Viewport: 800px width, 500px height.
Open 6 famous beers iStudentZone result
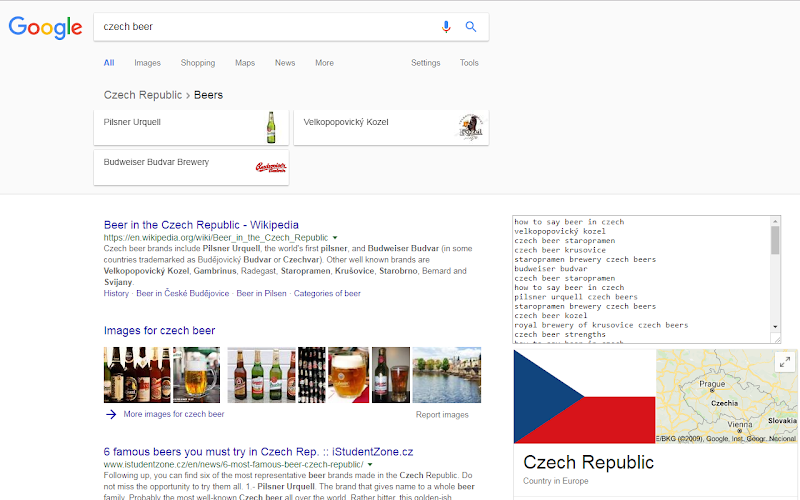point(258,452)
